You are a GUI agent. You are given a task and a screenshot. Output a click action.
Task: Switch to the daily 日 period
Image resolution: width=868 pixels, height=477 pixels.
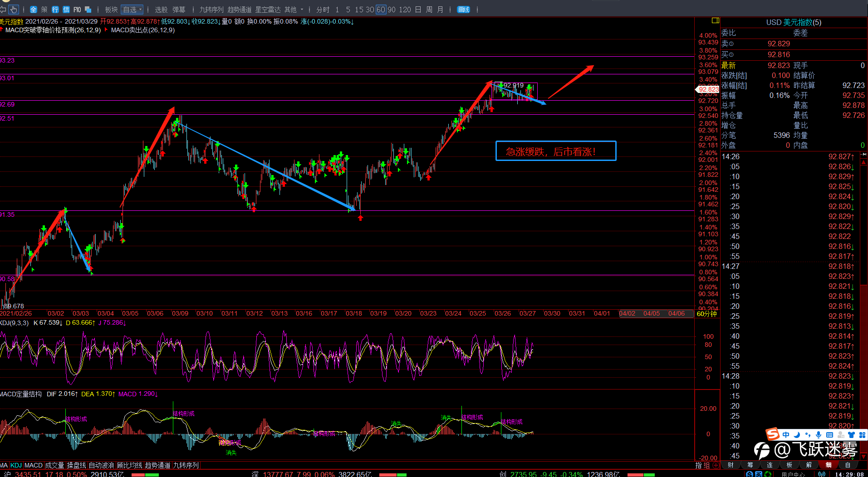(418, 9)
